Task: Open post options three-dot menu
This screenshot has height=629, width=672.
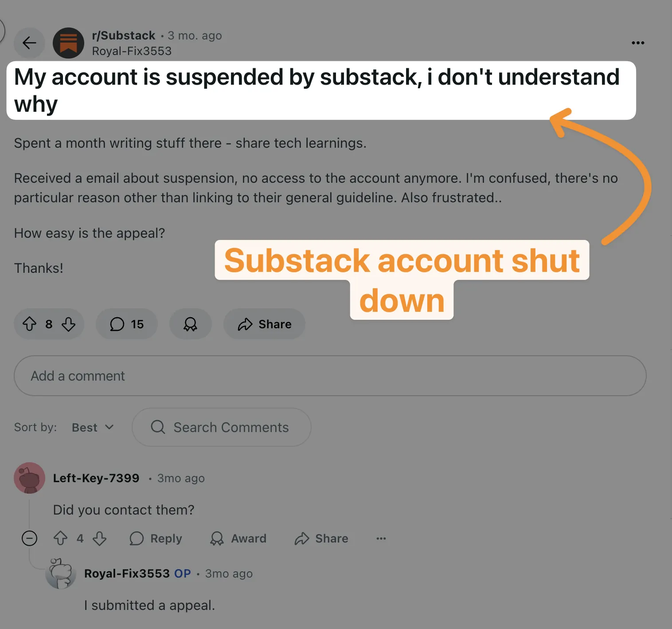Action: tap(638, 43)
